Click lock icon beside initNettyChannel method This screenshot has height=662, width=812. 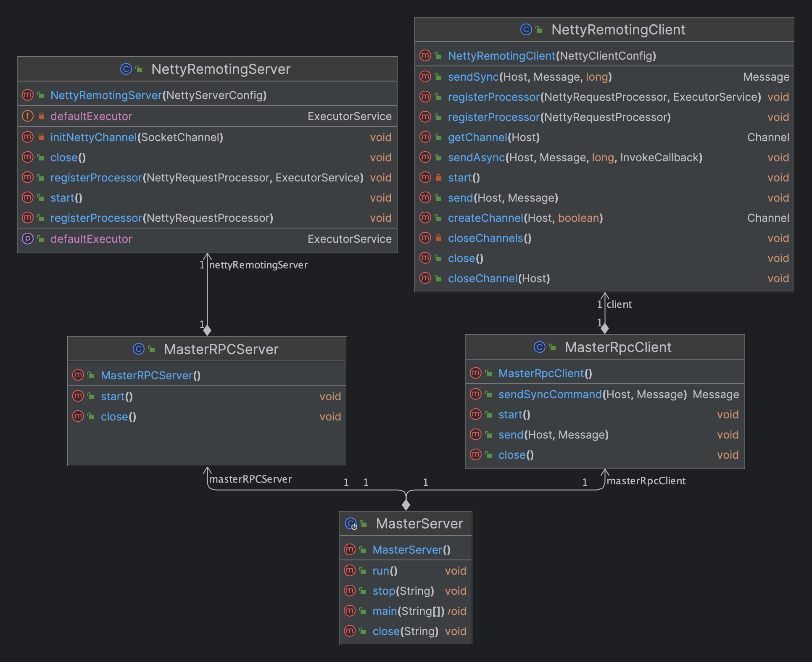(41, 137)
